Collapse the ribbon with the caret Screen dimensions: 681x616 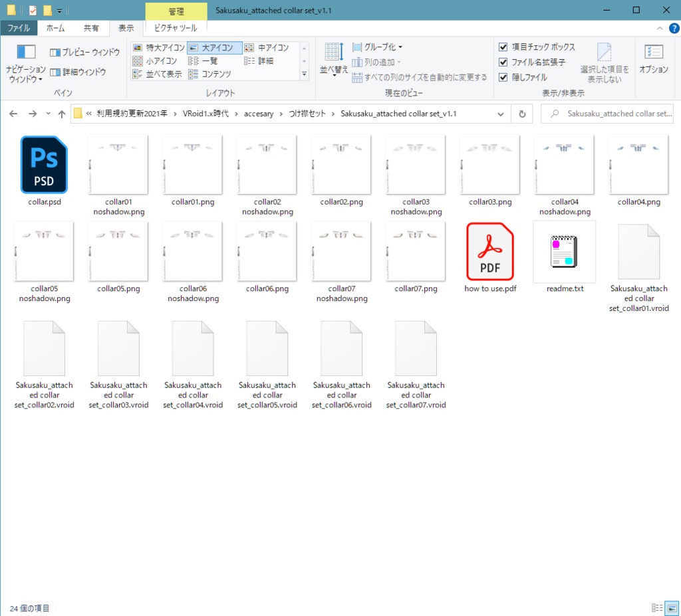coord(660,29)
